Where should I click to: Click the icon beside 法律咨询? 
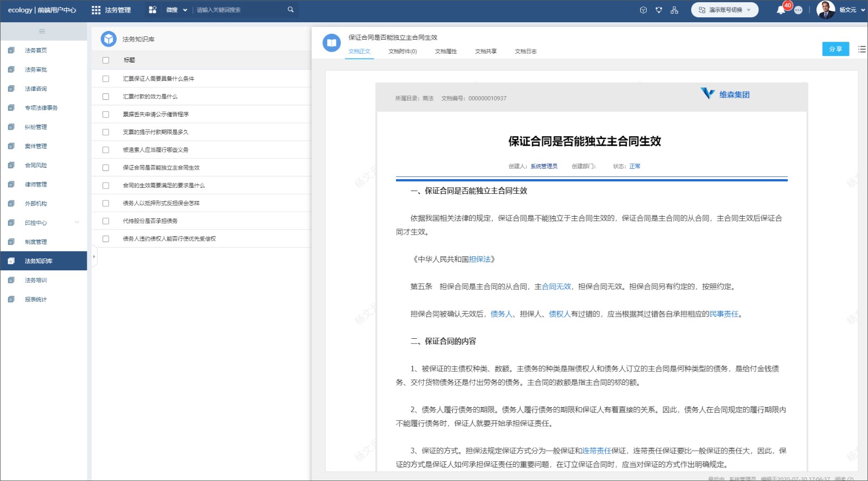(11, 88)
